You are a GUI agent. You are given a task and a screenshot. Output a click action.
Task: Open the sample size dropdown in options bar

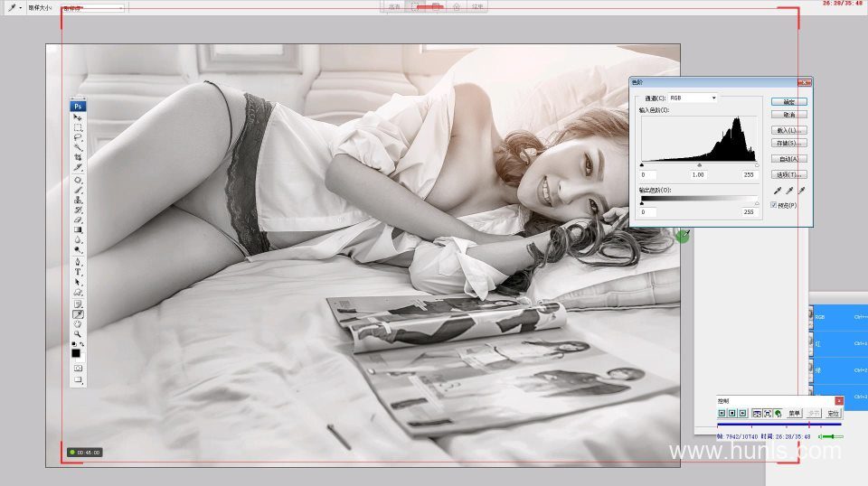pos(92,8)
